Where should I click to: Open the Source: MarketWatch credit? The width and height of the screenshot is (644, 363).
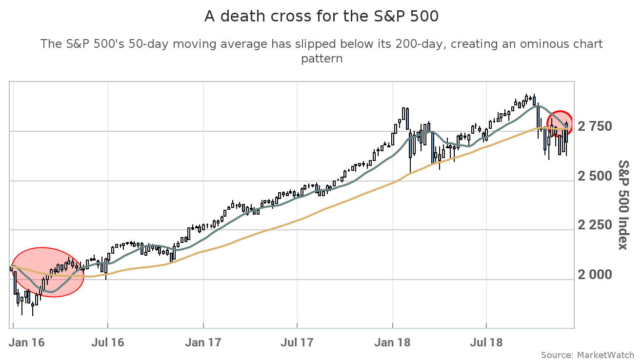click(x=587, y=355)
